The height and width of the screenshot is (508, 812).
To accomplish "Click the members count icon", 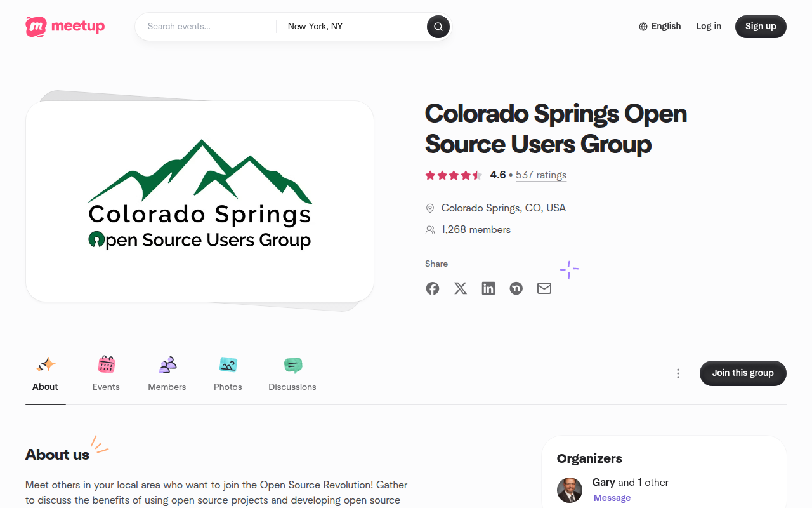I will (430, 230).
